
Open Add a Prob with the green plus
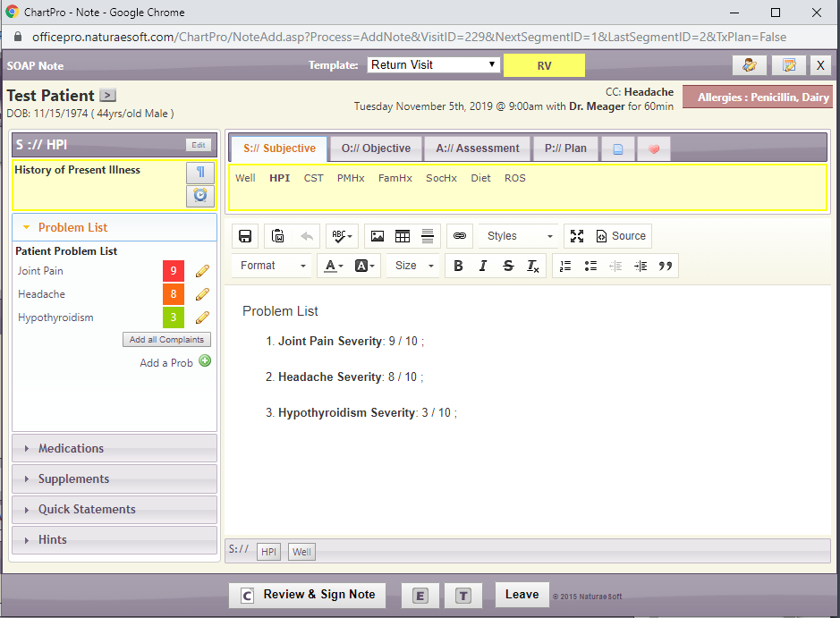coord(203,362)
